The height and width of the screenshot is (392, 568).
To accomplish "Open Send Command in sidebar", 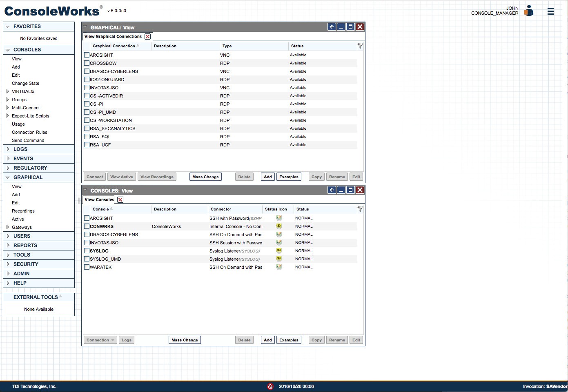I will click(28, 140).
